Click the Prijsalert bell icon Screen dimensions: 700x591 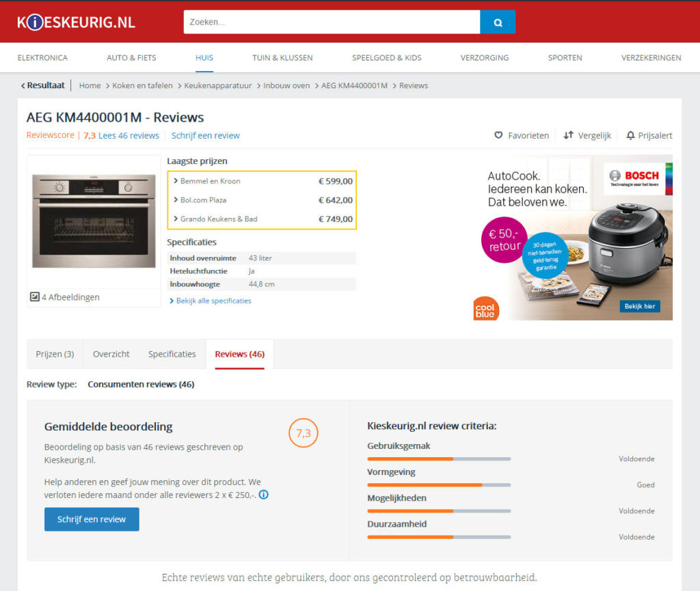pos(630,135)
